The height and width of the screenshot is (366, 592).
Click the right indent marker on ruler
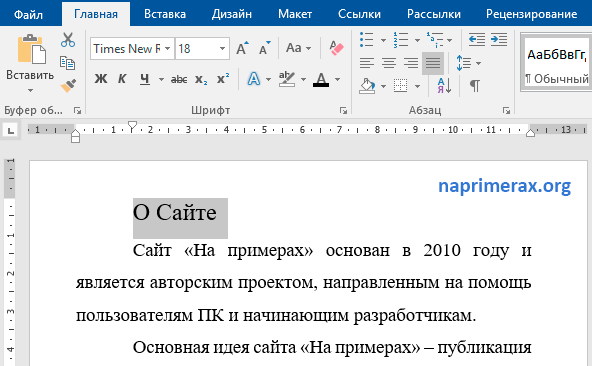[x=530, y=133]
